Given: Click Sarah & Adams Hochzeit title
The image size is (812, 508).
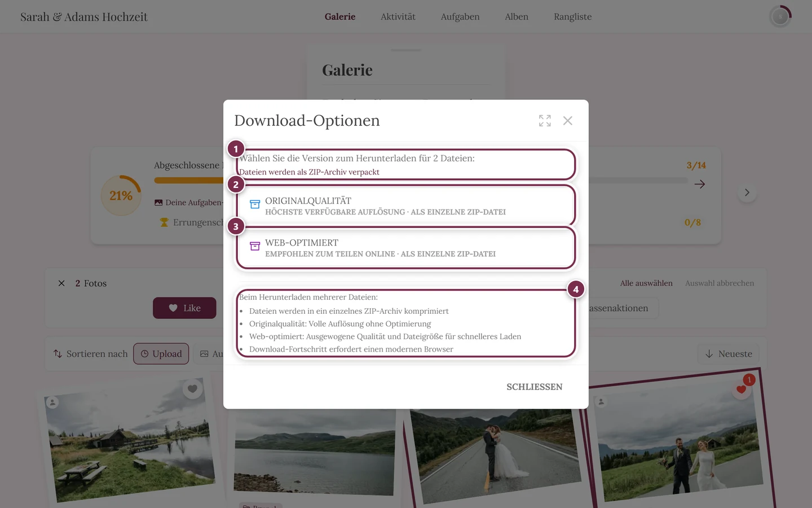Looking at the screenshot, I should 83,17.
